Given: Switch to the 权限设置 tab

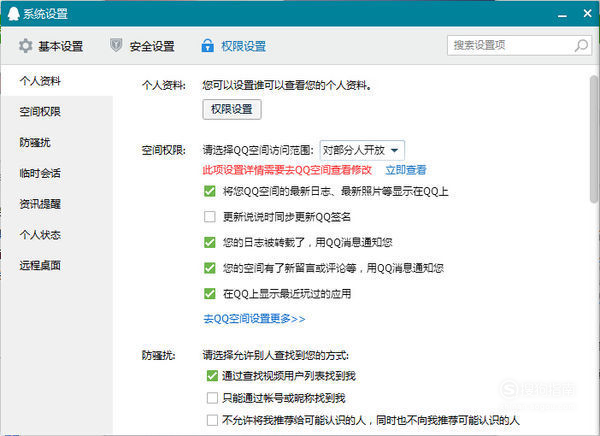Looking at the screenshot, I should 234,46.
